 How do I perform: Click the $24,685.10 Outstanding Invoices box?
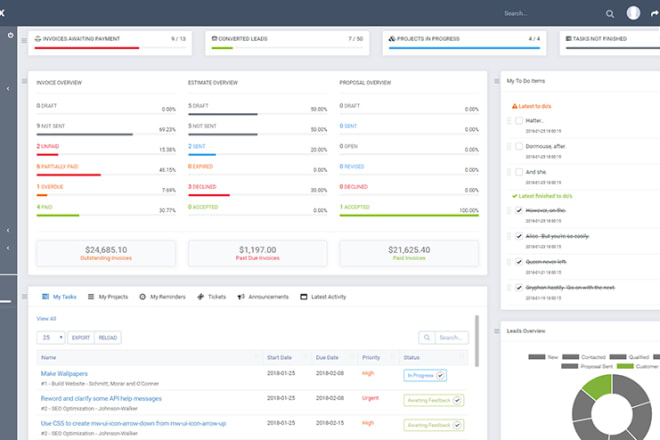(106, 253)
